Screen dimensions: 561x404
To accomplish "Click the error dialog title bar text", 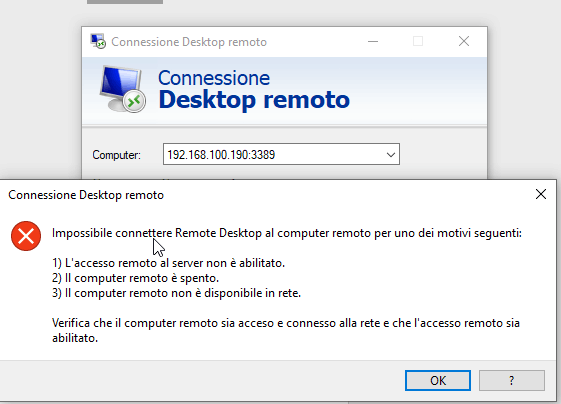I will pyautogui.click(x=86, y=195).
